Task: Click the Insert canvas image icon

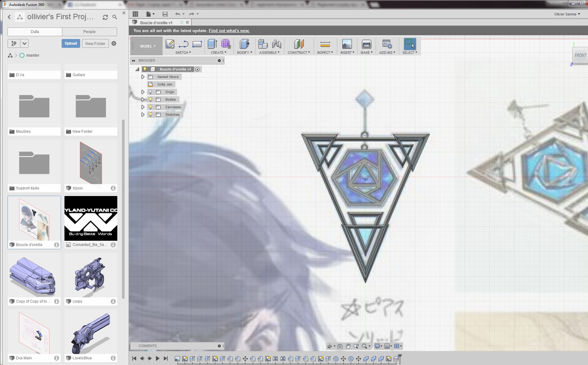Action: pyautogui.click(x=347, y=44)
